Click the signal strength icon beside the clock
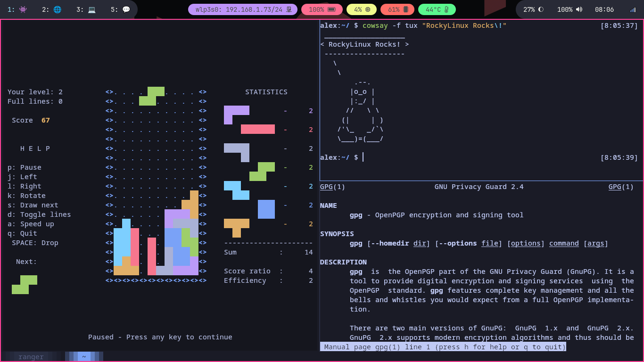This screenshot has width=644, height=362. coord(633,9)
